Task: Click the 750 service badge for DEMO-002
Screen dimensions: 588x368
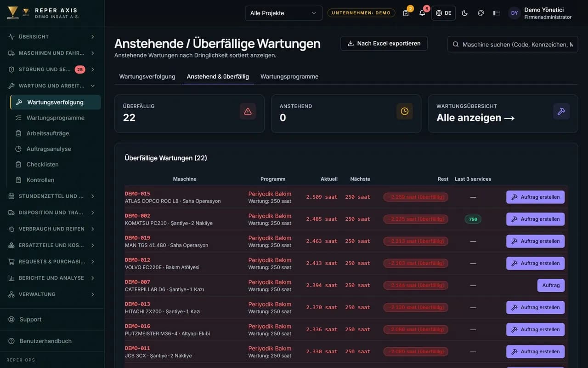Action: [x=473, y=219]
